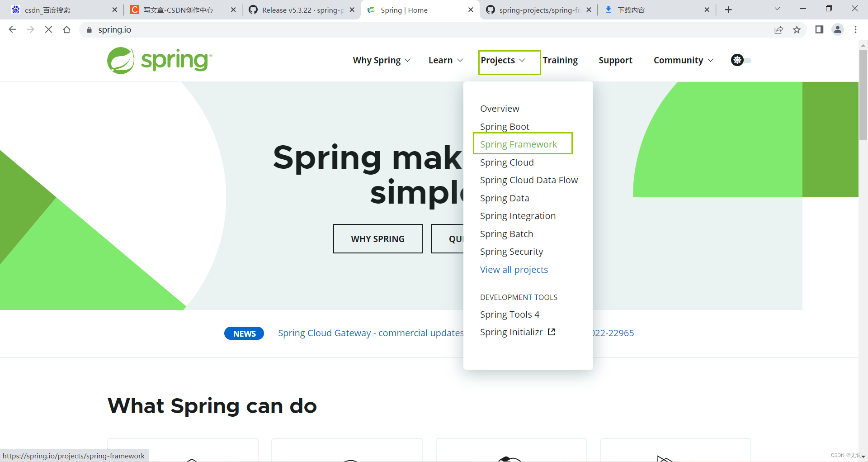The image size is (868, 462).
Task: Open the side panel icon
Action: click(819, 29)
